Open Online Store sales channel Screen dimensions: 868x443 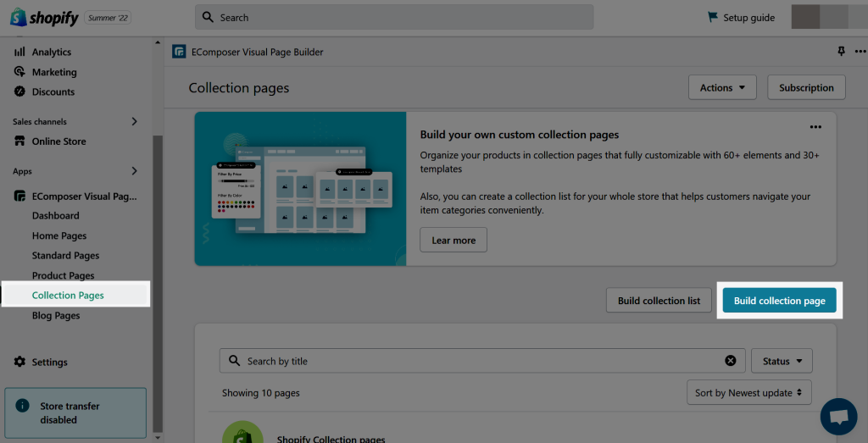[x=58, y=141]
